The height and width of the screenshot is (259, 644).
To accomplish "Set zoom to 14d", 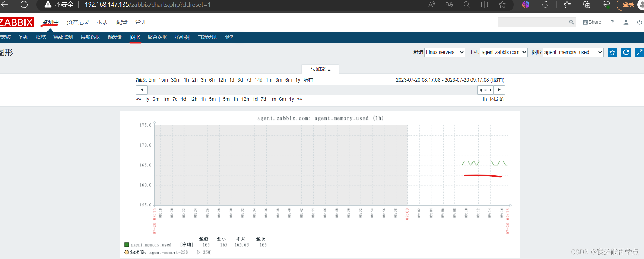I will pos(259,80).
